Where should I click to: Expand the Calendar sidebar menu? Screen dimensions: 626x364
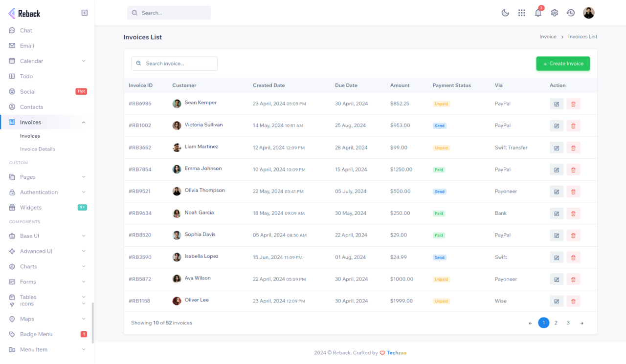point(47,61)
